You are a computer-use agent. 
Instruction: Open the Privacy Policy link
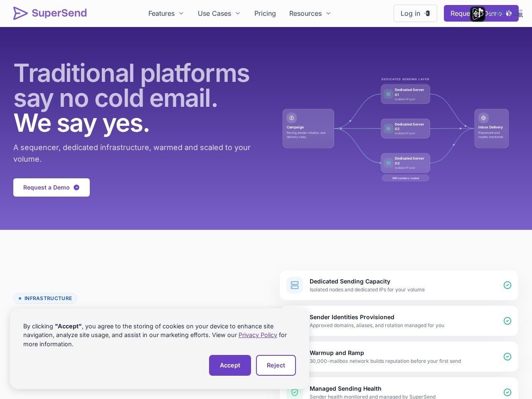(258, 335)
